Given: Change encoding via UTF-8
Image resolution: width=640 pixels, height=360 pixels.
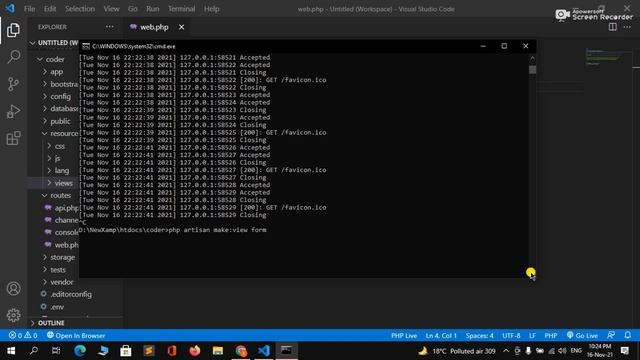Looking at the screenshot, I should pyautogui.click(x=511, y=336).
